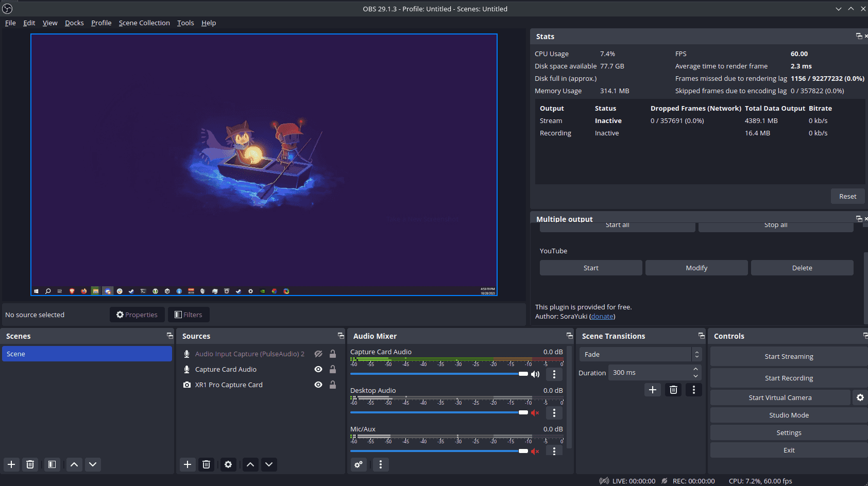Open scene filters icon in Scenes dock

point(52,464)
